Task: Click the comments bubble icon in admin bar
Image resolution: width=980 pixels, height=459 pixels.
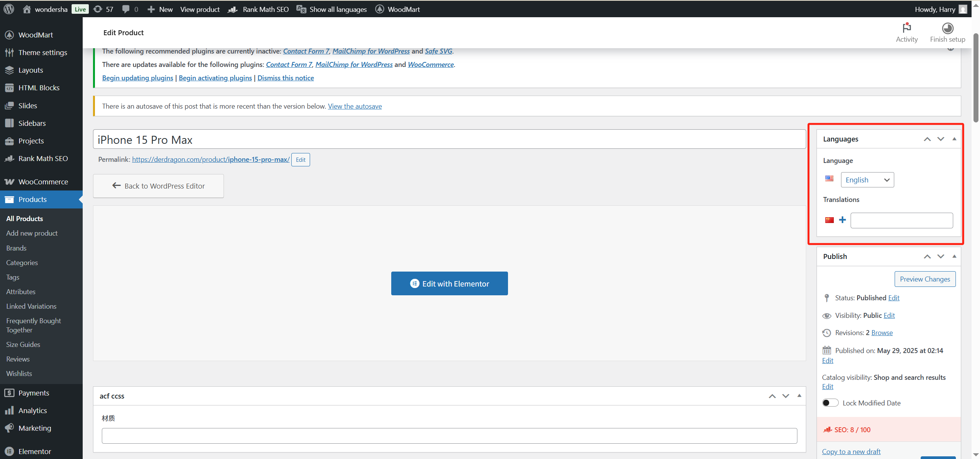Action: tap(126, 9)
